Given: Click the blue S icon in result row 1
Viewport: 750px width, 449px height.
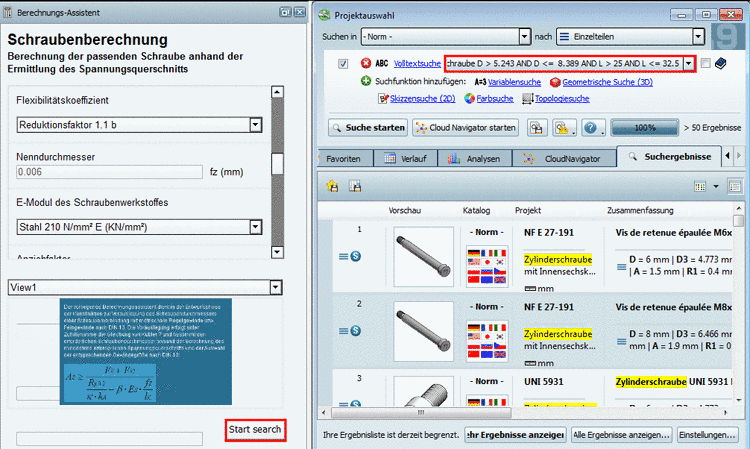Looking at the screenshot, I should click(355, 256).
